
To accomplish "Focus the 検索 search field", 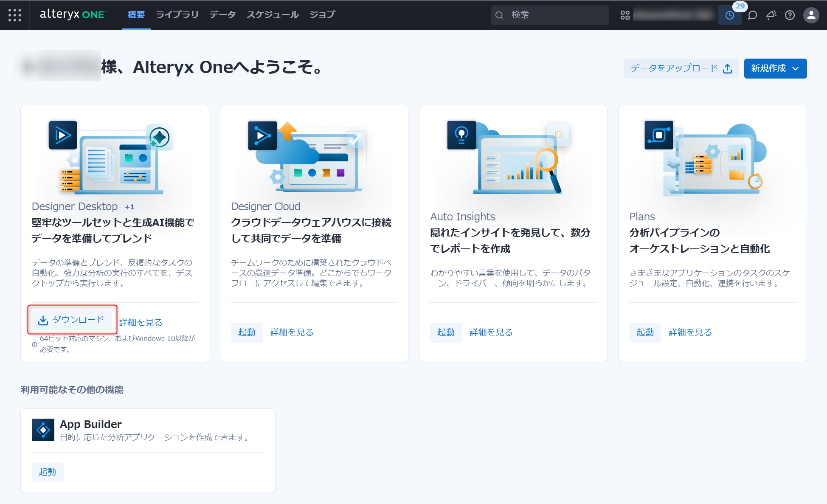I will click(550, 15).
